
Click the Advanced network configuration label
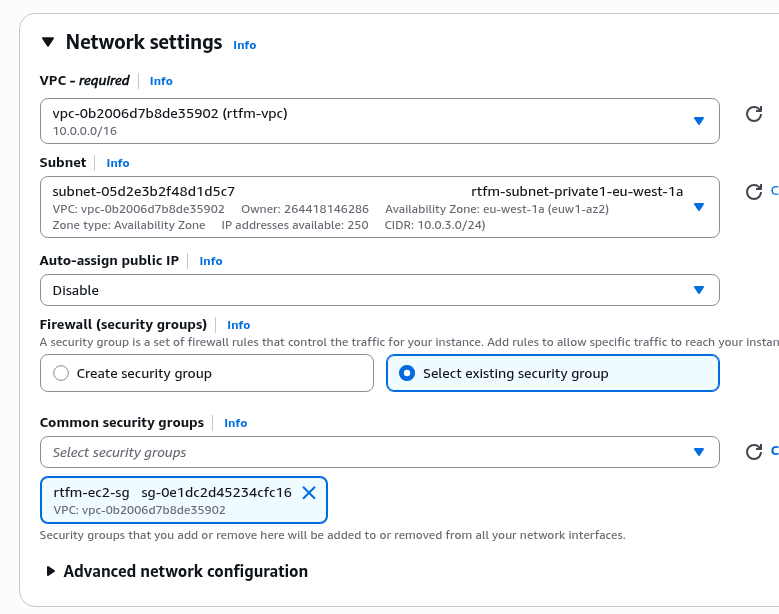point(185,572)
